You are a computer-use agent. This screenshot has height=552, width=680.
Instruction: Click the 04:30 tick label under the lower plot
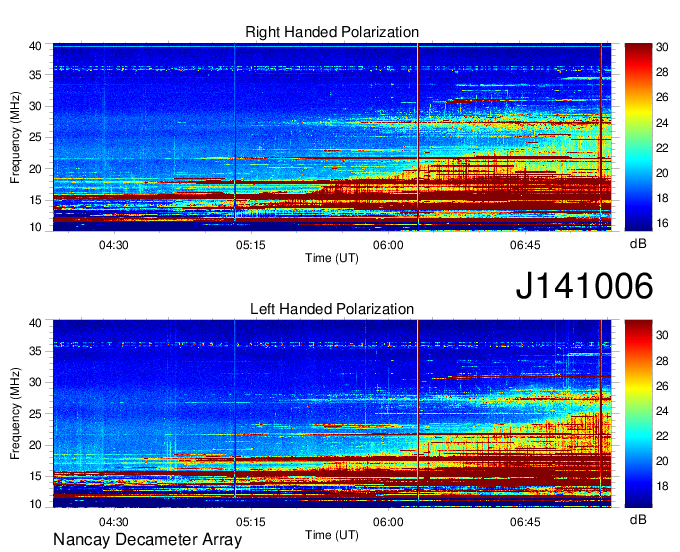pos(114,522)
